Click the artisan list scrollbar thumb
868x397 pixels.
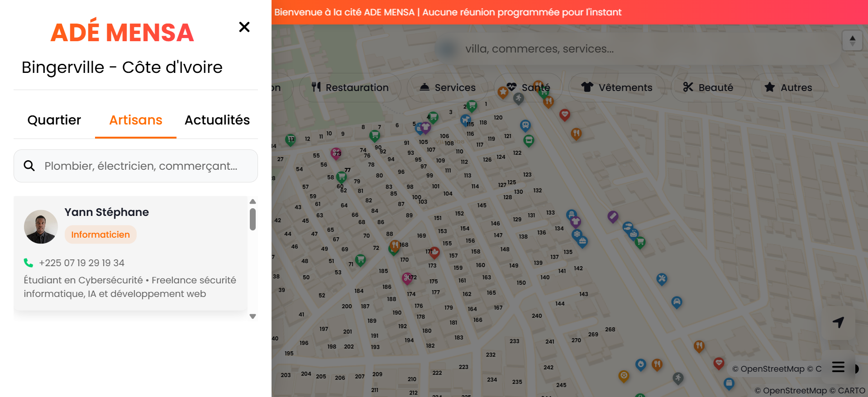tap(253, 219)
